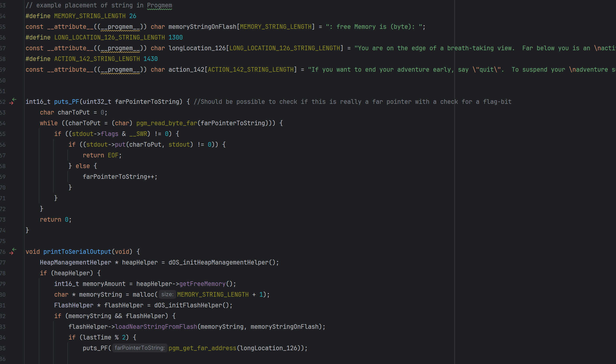Click the 'farPointerToString:' inlay parameter hint

140,348
